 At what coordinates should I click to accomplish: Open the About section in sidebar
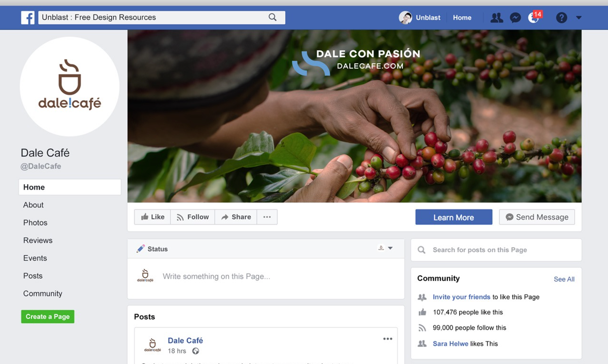[x=33, y=205]
